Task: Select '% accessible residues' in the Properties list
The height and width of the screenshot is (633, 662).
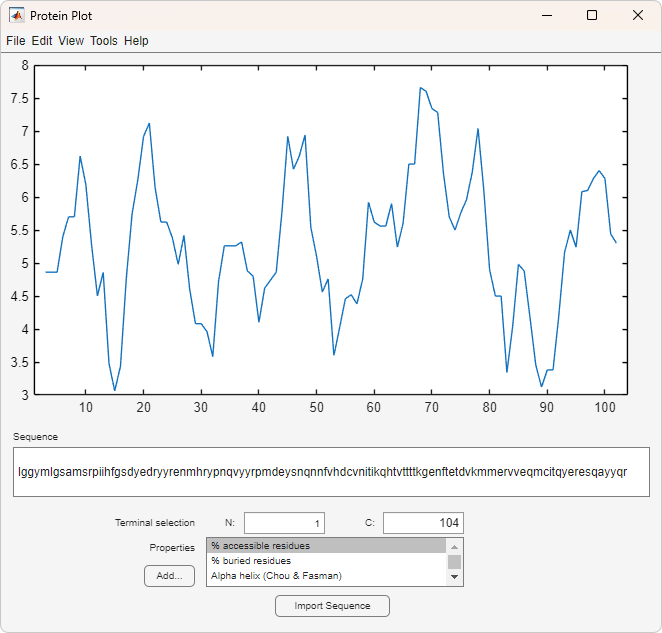Action: pos(326,546)
